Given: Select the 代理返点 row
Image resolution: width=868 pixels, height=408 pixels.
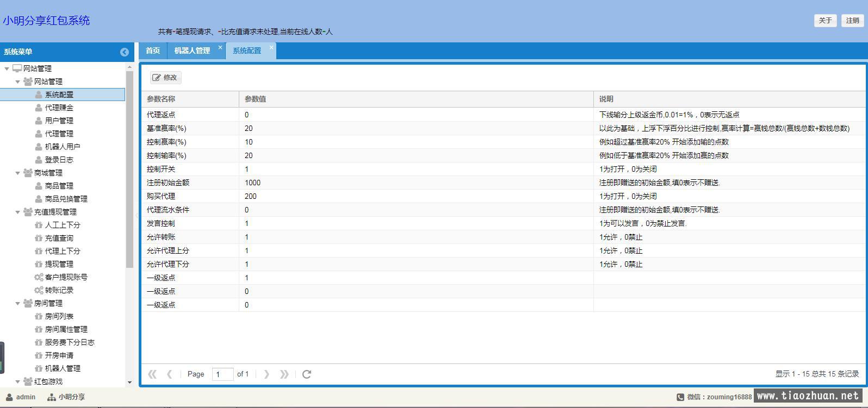Looking at the screenshot, I should coord(503,115).
